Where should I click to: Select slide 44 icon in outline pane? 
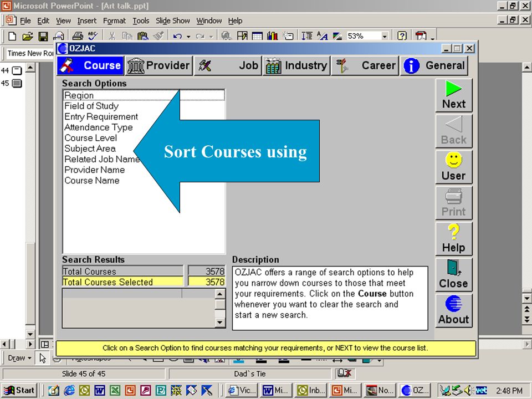coord(17,70)
